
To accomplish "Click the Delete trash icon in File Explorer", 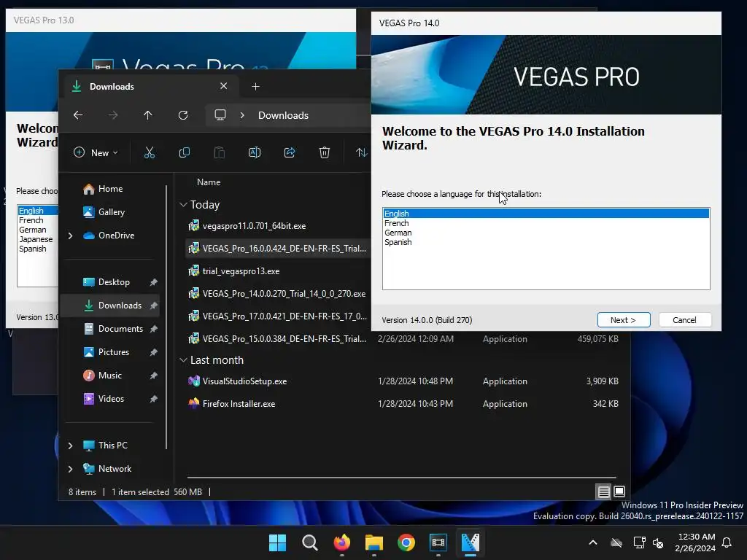I will point(325,152).
